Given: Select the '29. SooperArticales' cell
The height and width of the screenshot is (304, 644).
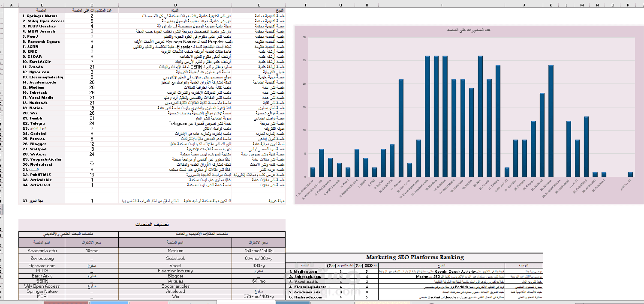Looking at the screenshot, I should [42, 159].
